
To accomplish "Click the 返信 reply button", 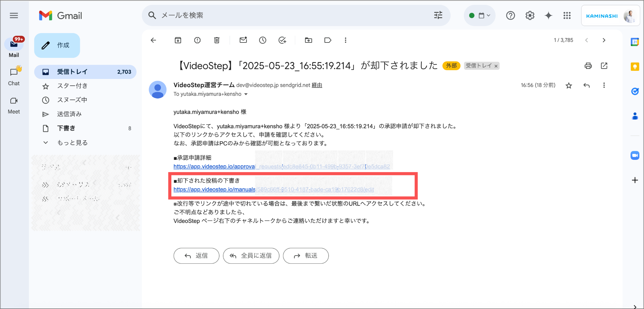I will [x=196, y=256].
